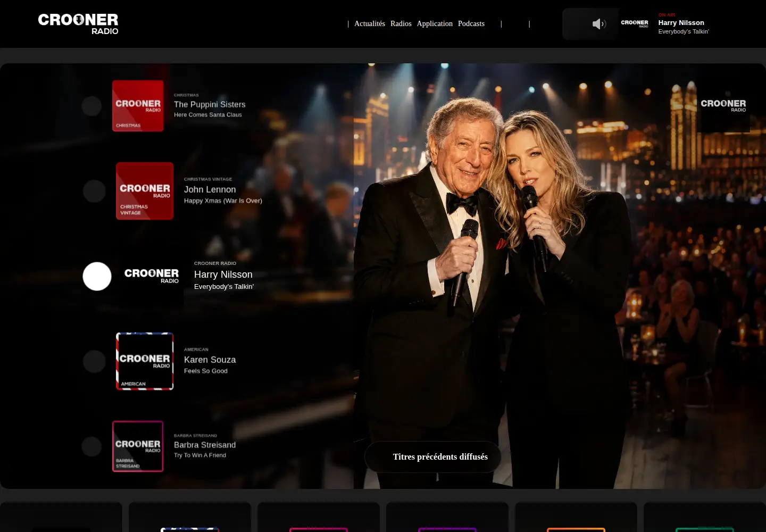Image resolution: width=766 pixels, height=532 pixels.
Task: Click John Lennon artist name
Action: 210,189
